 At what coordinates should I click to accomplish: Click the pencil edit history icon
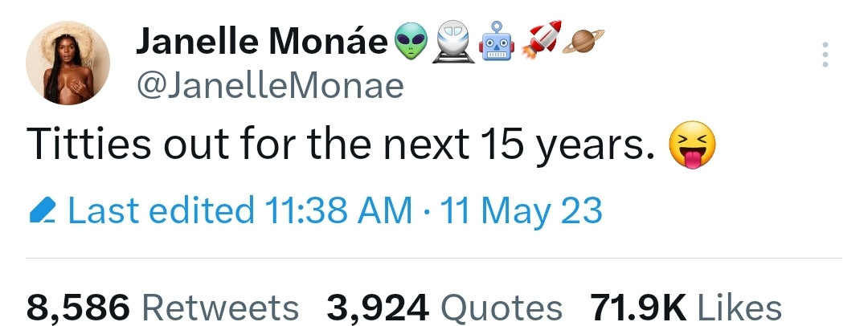point(42,211)
